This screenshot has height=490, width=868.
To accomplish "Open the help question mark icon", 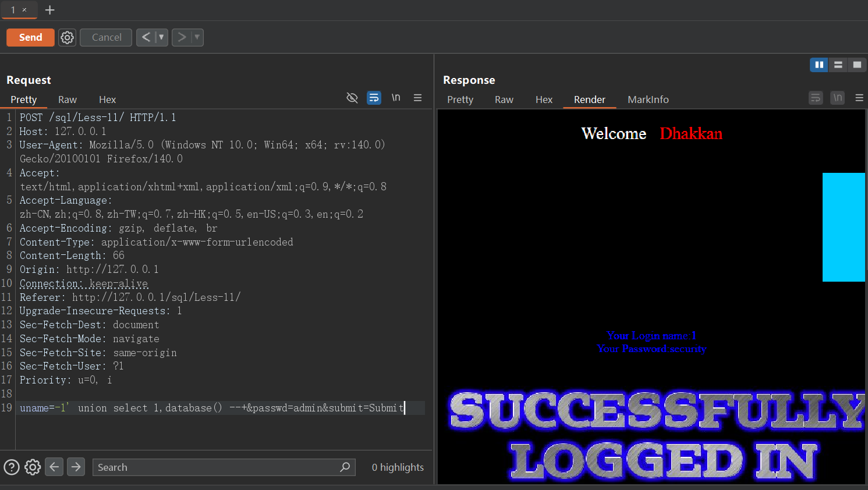I will 12,467.
